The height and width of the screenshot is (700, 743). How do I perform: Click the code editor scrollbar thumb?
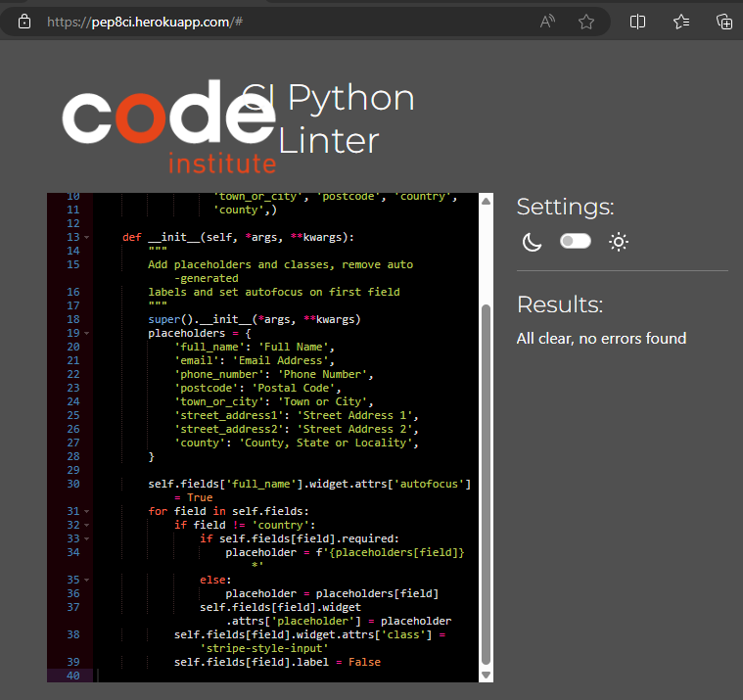pyautogui.click(x=486, y=485)
